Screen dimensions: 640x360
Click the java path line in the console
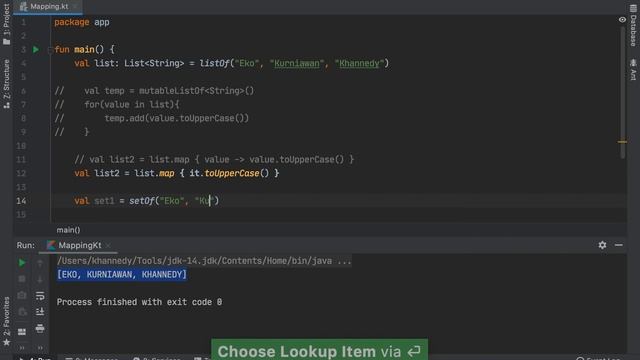click(x=204, y=261)
